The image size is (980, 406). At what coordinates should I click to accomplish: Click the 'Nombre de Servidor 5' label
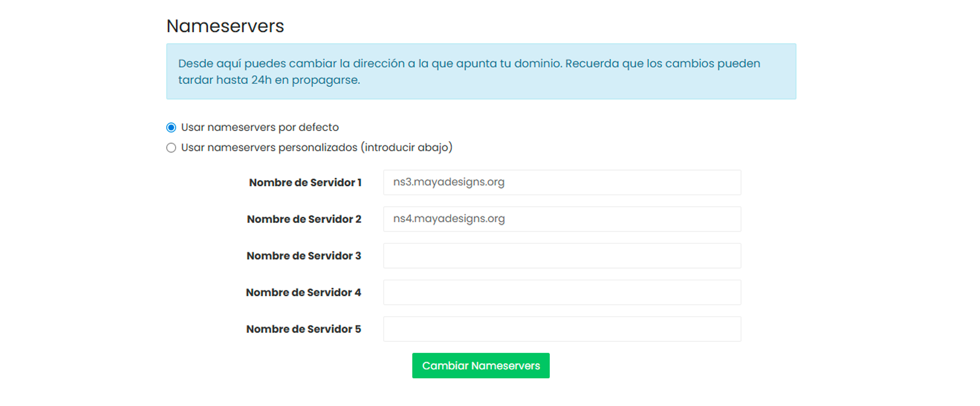pyautogui.click(x=303, y=329)
